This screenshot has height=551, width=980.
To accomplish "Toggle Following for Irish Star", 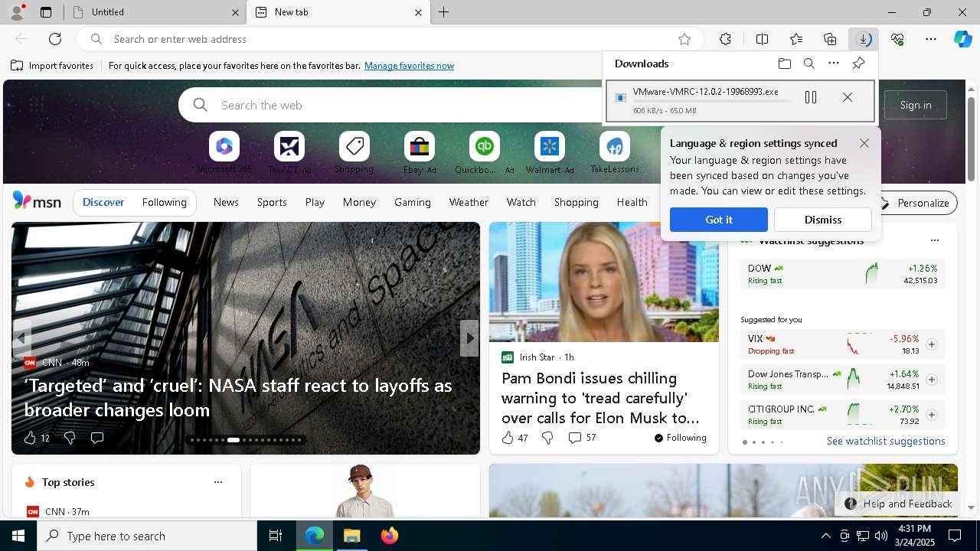I will [x=680, y=438].
